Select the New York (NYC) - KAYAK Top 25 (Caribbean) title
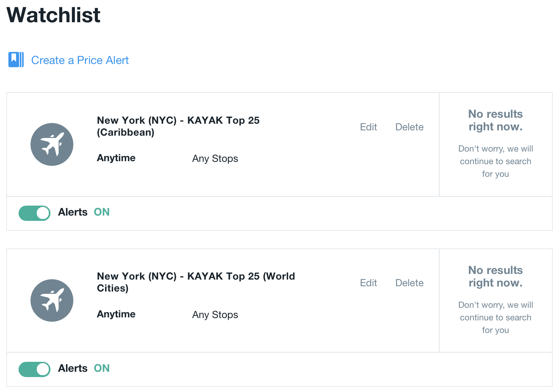This screenshot has width=558, height=392. click(178, 126)
